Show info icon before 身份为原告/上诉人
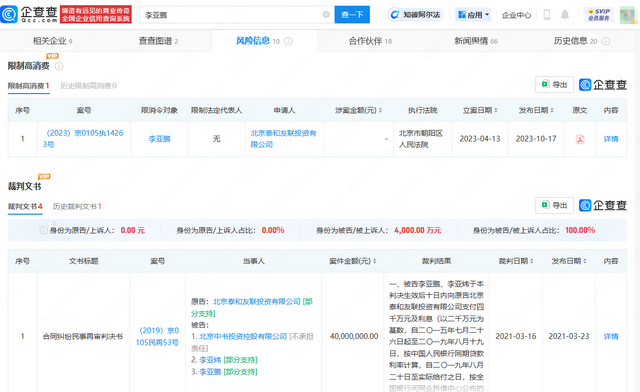This screenshot has height=392, width=640. 43,230
